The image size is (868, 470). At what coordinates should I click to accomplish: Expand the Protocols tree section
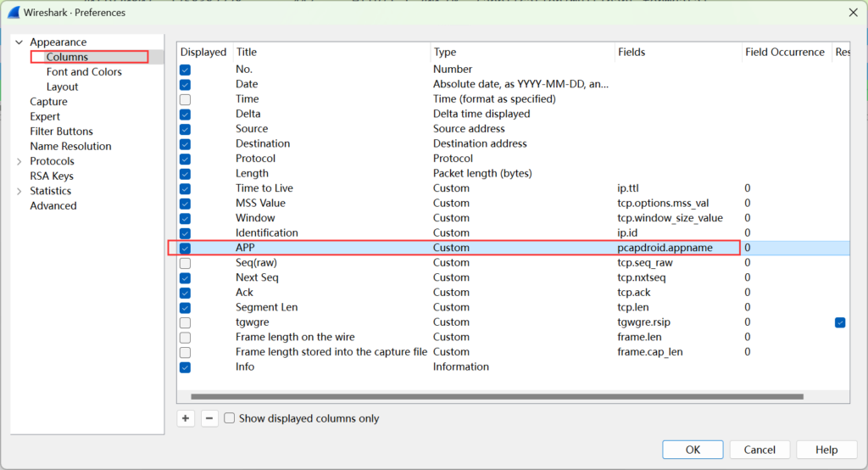(x=19, y=161)
